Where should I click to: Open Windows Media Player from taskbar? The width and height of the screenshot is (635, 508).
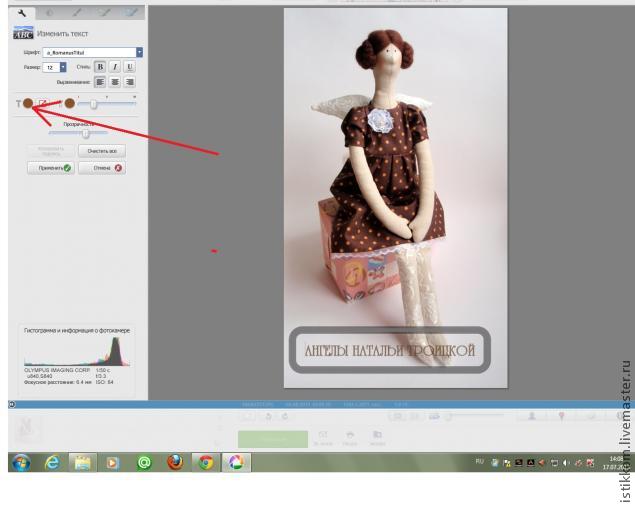click(113, 462)
